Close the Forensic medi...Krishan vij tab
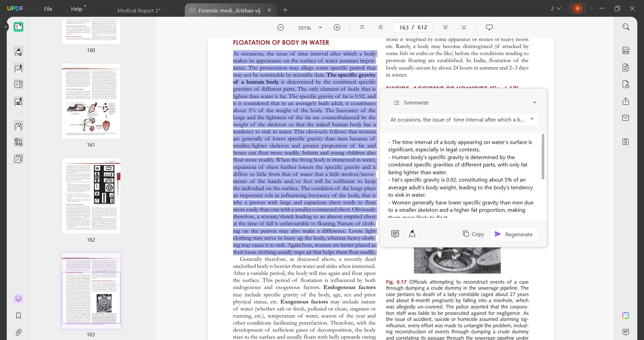The height and width of the screenshot is (340, 644). 269,10
